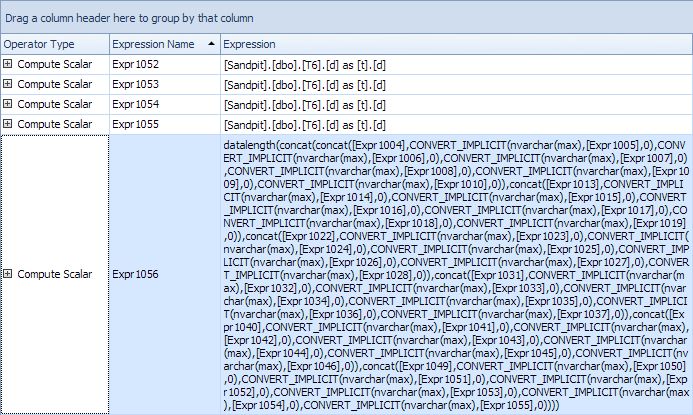Screen dimensions: 693x415
Task: Expand the Compute Scalar row for Expr1053
Action: click(8, 84)
